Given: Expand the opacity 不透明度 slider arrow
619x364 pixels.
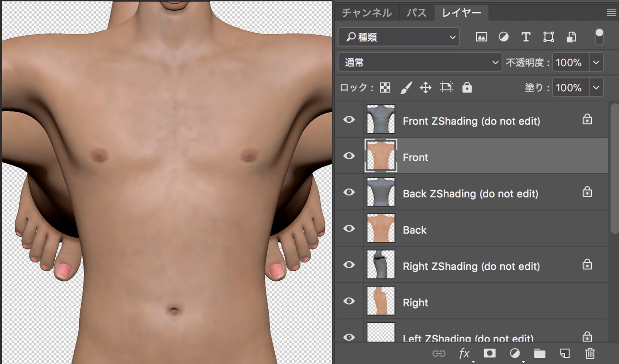Looking at the screenshot, I should [x=596, y=62].
